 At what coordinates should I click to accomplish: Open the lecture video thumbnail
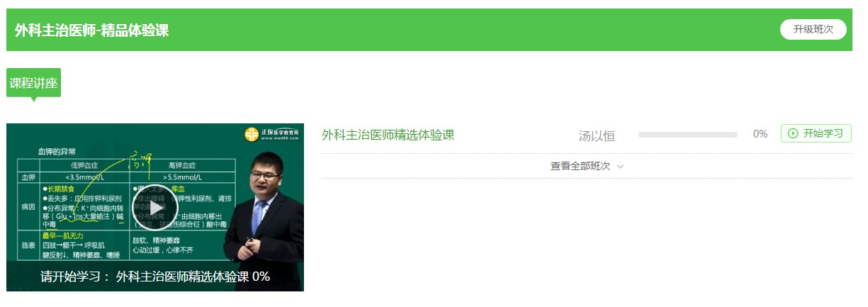tap(155, 207)
